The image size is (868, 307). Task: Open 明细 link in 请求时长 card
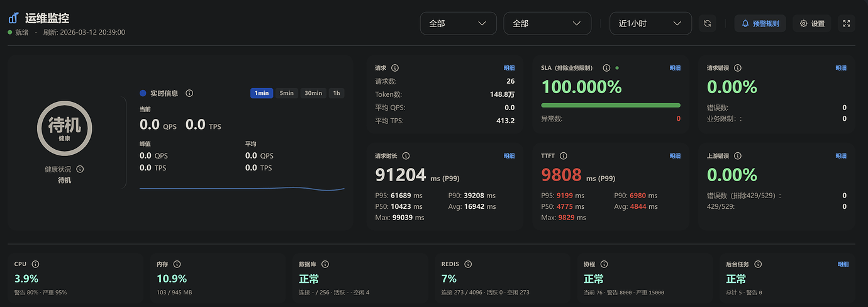[x=509, y=156]
